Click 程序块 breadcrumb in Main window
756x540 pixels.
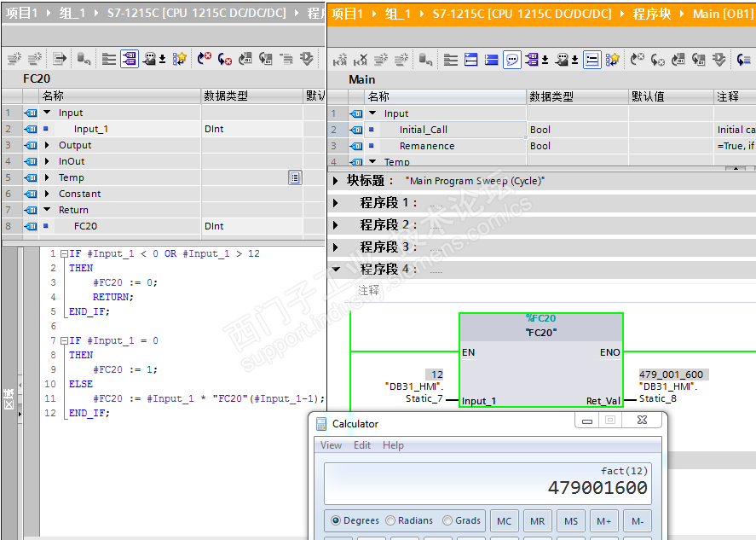pyautogui.click(x=652, y=14)
